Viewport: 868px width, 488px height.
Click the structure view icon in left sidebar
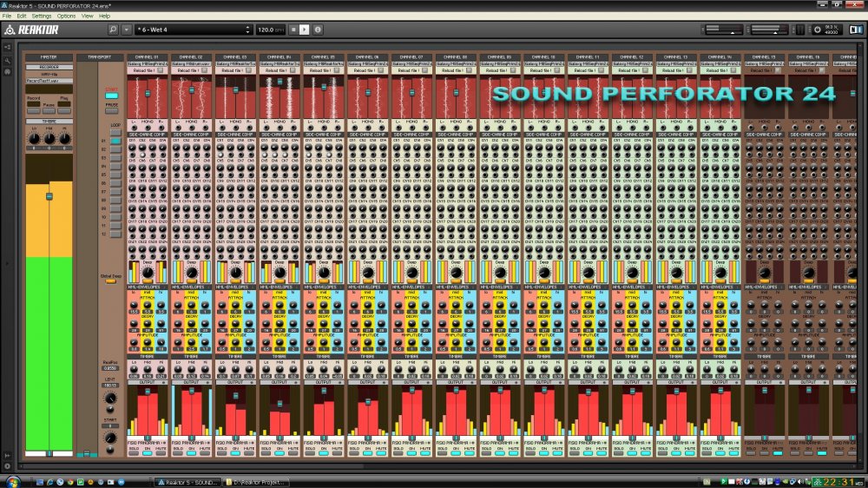click(x=7, y=48)
